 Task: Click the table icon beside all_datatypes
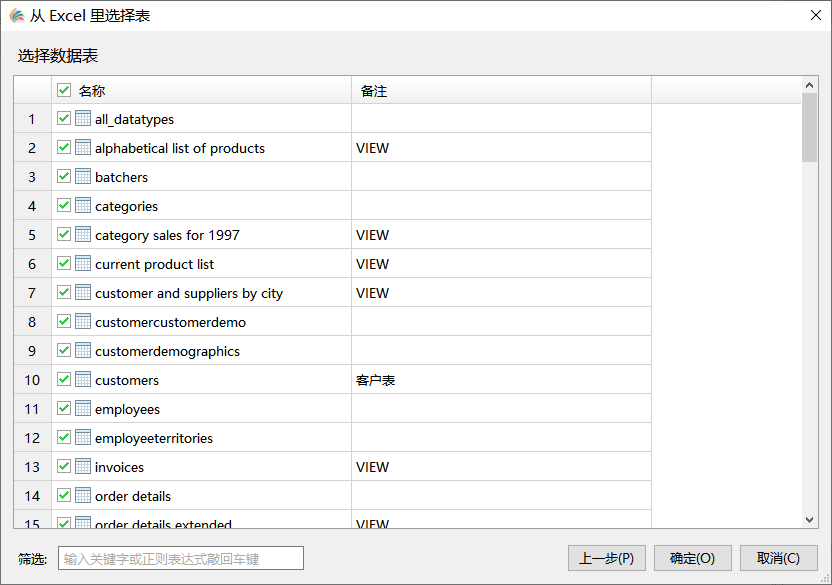83,119
